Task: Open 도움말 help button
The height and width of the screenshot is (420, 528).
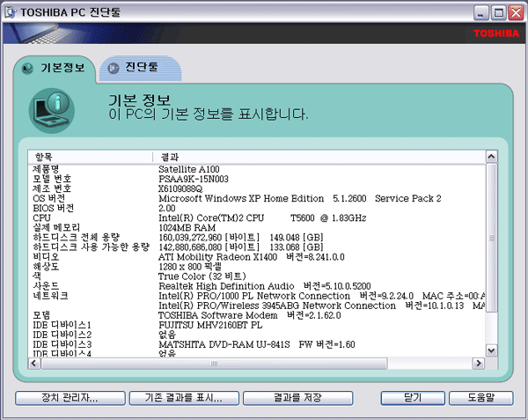Action: click(481, 398)
